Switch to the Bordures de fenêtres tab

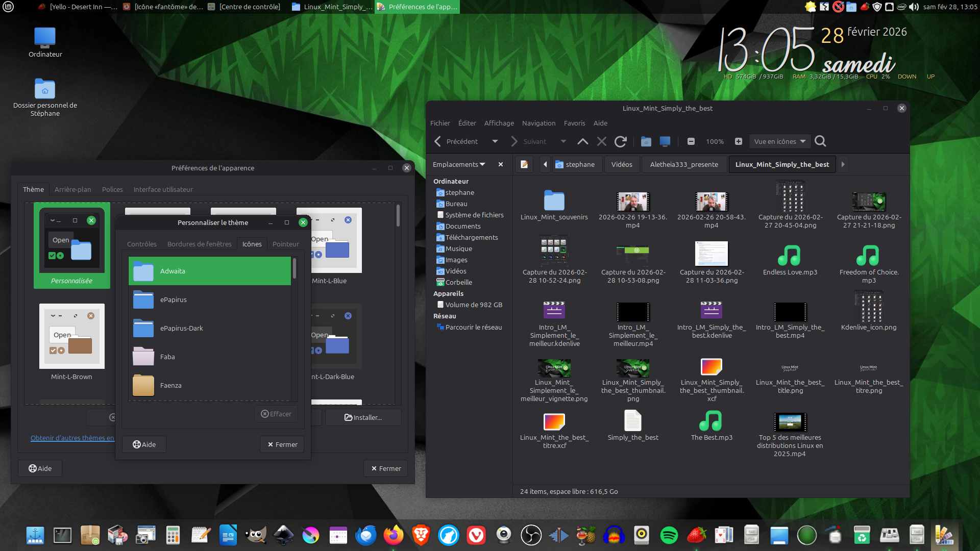pyautogui.click(x=200, y=244)
